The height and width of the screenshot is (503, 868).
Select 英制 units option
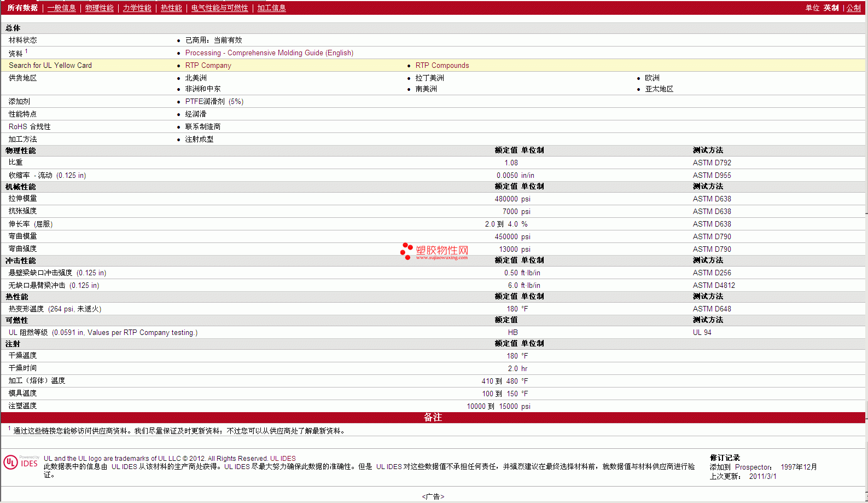pos(831,8)
